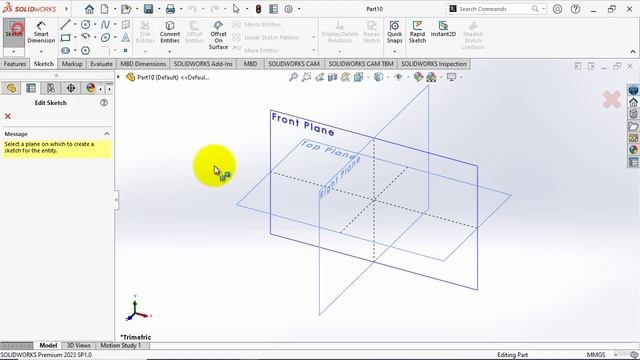Select the Straight Slot tool
This screenshot has width=640, height=360.
65,50
